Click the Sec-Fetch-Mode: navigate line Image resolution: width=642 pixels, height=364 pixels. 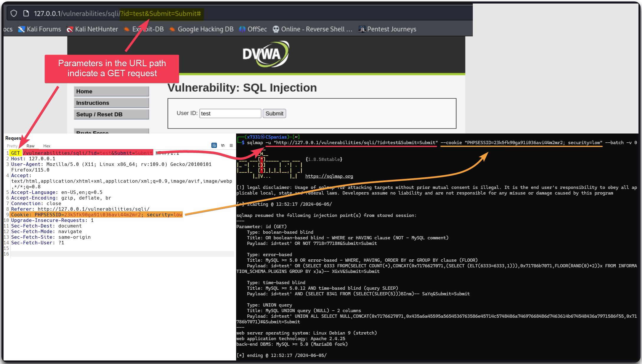point(46,231)
